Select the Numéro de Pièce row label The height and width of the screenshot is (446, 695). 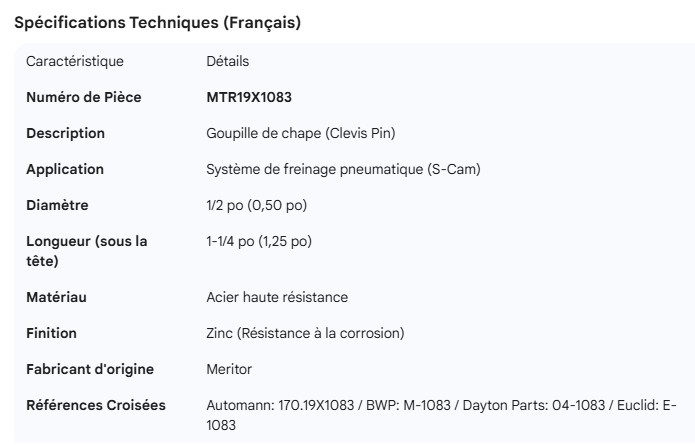(84, 97)
